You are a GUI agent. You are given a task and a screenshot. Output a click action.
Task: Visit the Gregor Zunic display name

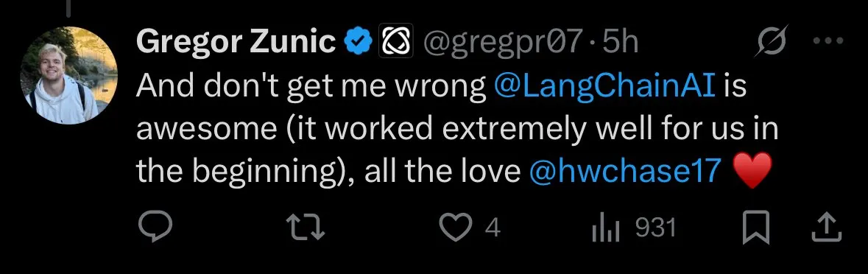point(236,41)
